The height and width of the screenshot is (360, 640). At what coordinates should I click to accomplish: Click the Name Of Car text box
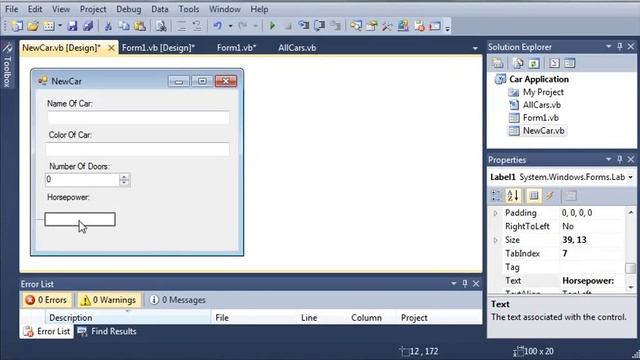(x=138, y=118)
